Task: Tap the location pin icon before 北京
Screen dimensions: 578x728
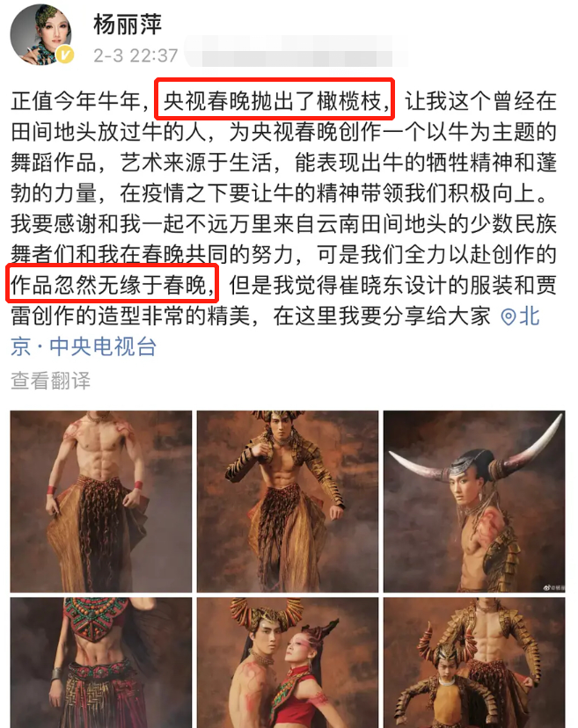Action: click(x=508, y=317)
